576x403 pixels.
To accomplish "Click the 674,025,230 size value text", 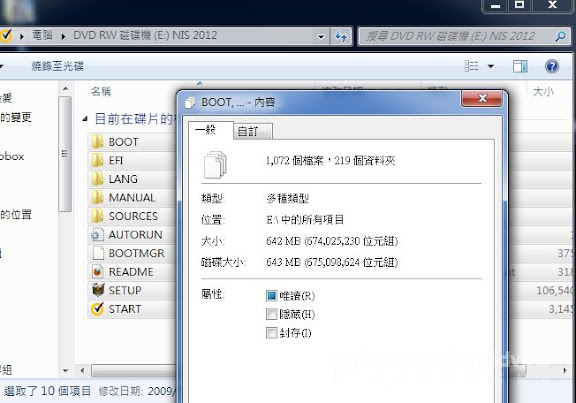I will [332, 241].
